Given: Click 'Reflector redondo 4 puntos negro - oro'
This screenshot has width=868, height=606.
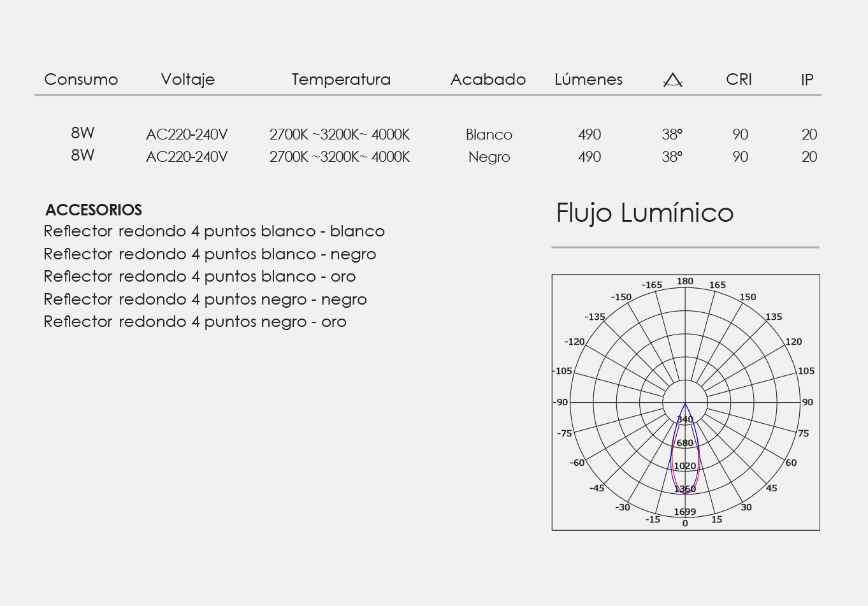Looking at the screenshot, I should (x=195, y=322).
